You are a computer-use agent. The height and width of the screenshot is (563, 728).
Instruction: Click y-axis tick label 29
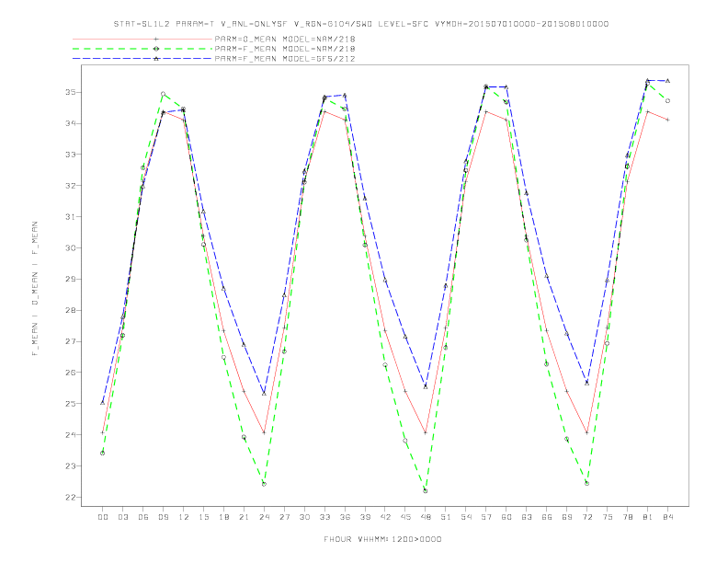[x=70, y=279]
